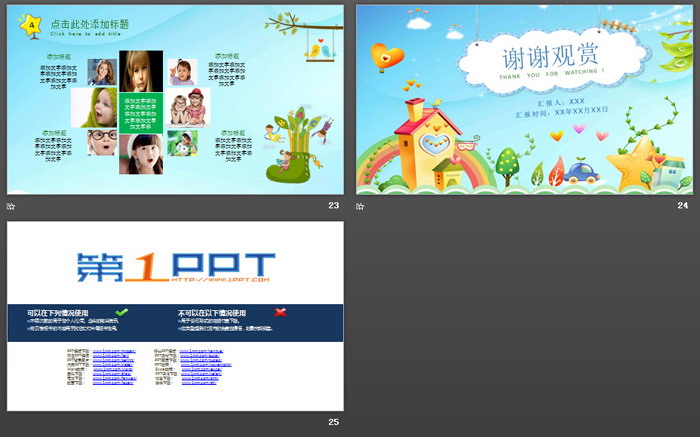Click the baby in green towel photo
Image resolution: width=700 pixels, height=437 pixels.
(94, 108)
